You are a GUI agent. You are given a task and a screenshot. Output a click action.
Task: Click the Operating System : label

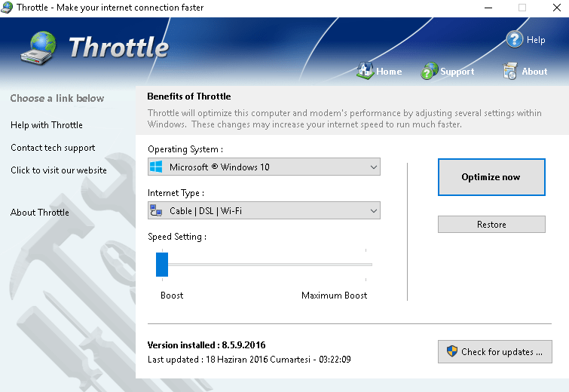point(185,149)
